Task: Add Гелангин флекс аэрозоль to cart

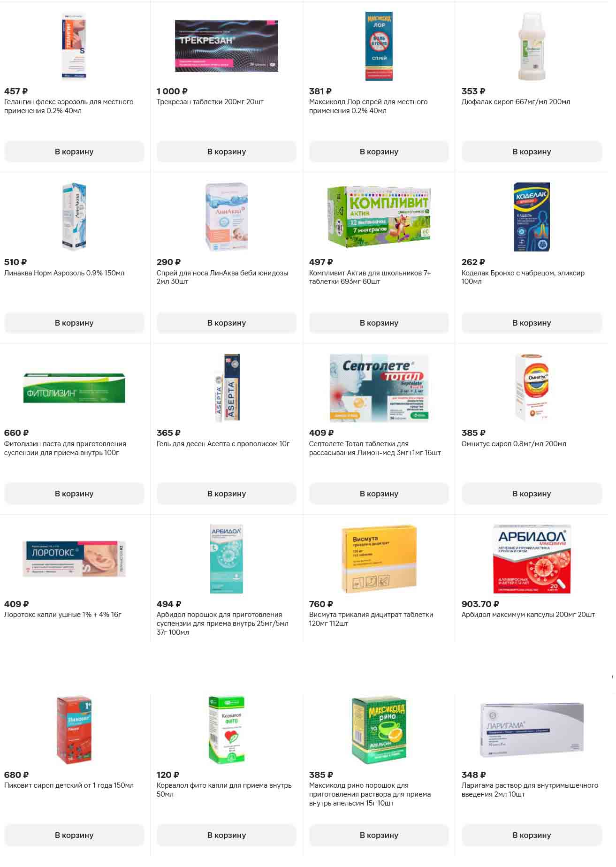Action: (74, 152)
